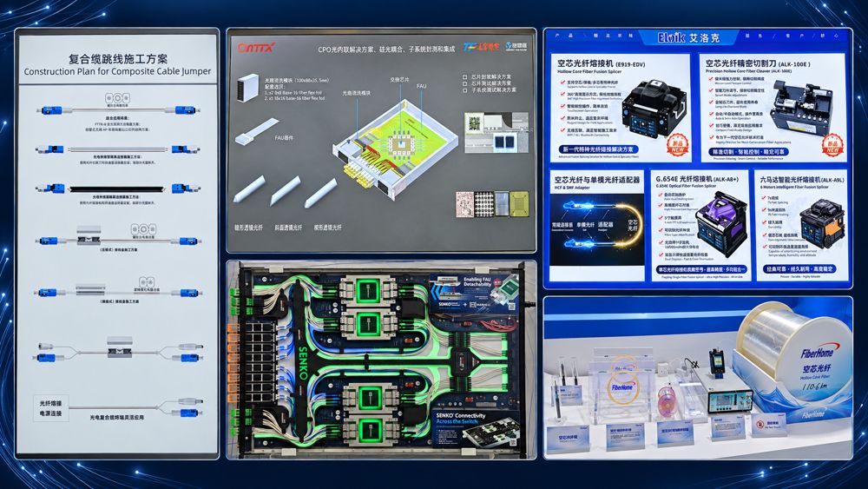Click 'SENKO Connectivity Across the Switch' text
868x489 pixels.
461,418
